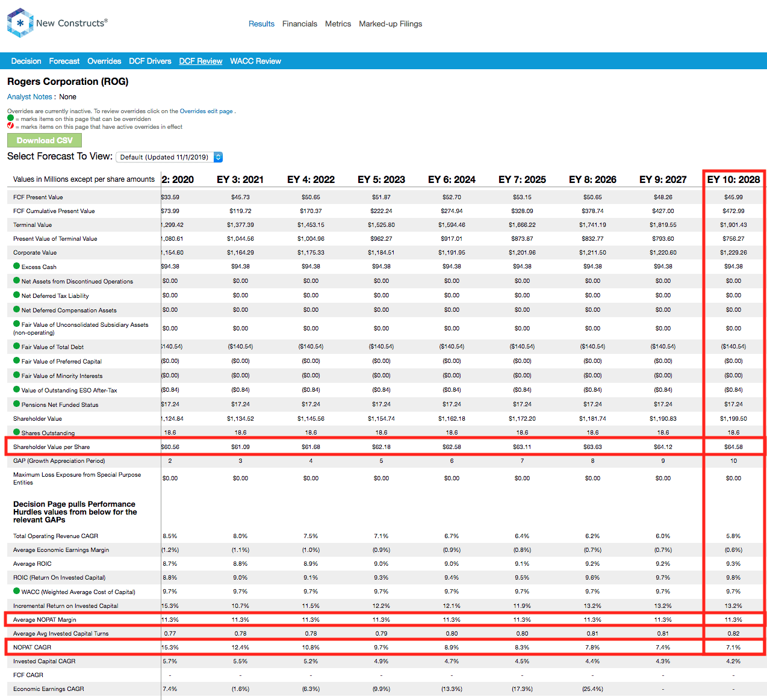The width and height of the screenshot is (767, 700).
Task: Click the New Constructs logo
Action: pos(57,23)
